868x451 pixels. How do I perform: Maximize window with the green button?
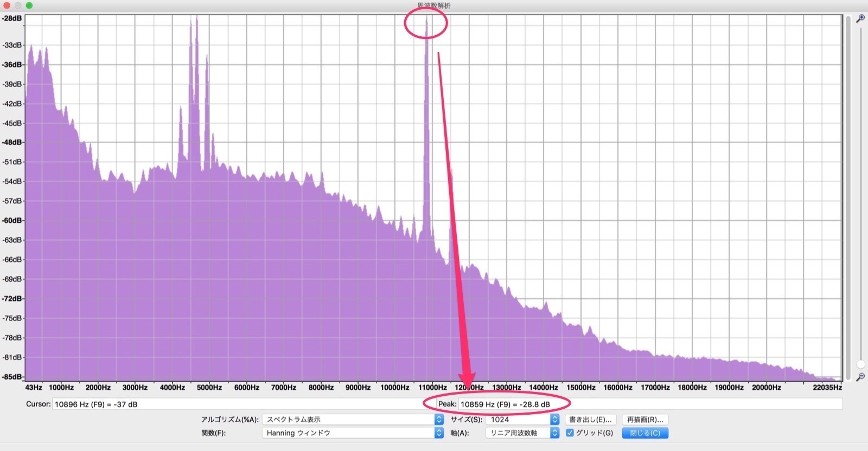click(x=29, y=5)
